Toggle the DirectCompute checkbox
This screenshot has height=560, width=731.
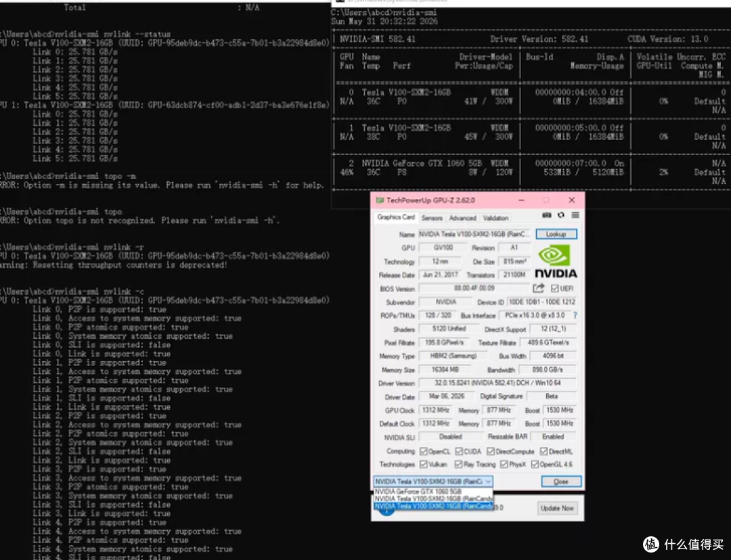(491, 451)
